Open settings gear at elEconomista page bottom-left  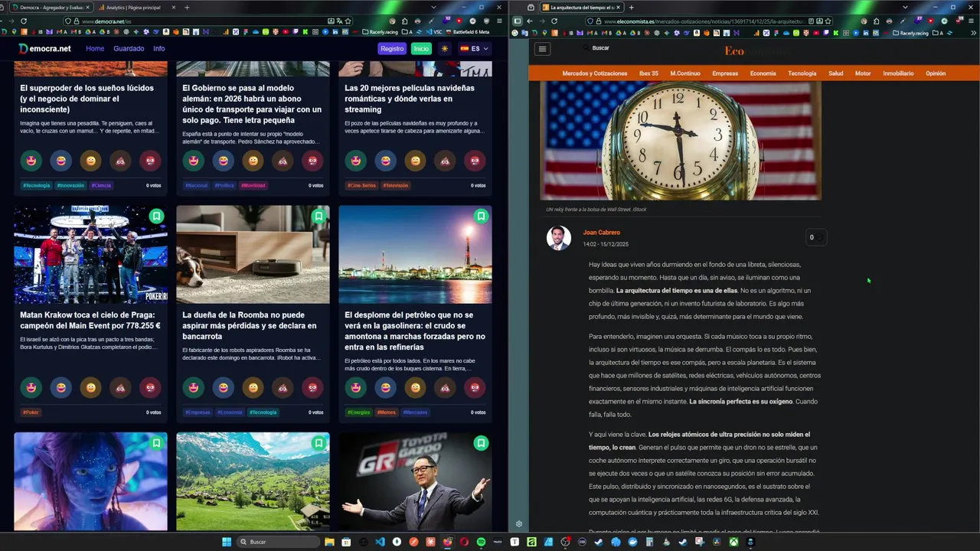(519, 524)
